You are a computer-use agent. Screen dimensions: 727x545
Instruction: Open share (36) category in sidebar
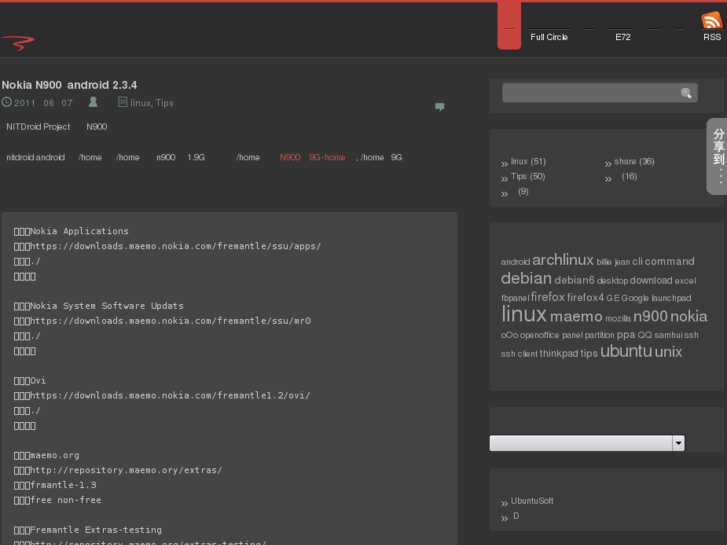(634, 161)
